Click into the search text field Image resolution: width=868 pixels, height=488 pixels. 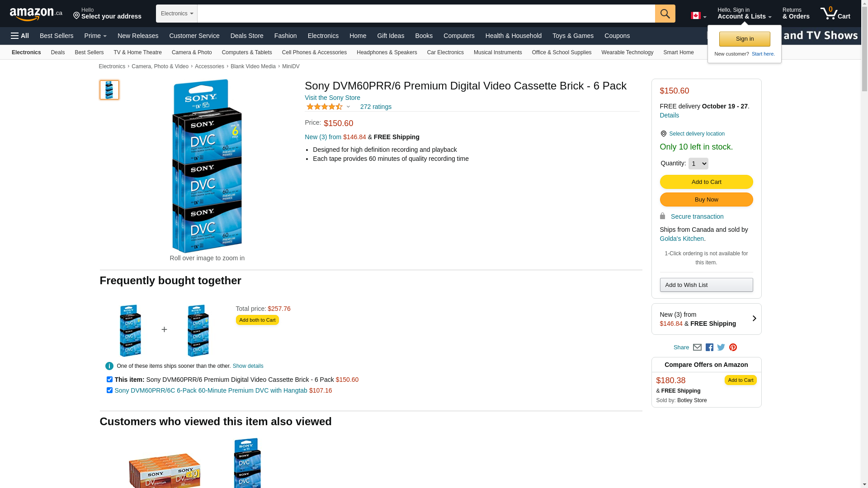pos(426,14)
